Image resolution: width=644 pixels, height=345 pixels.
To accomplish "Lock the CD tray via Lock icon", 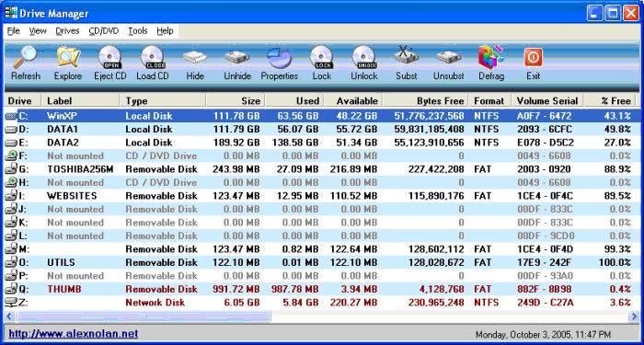I will point(322,56).
